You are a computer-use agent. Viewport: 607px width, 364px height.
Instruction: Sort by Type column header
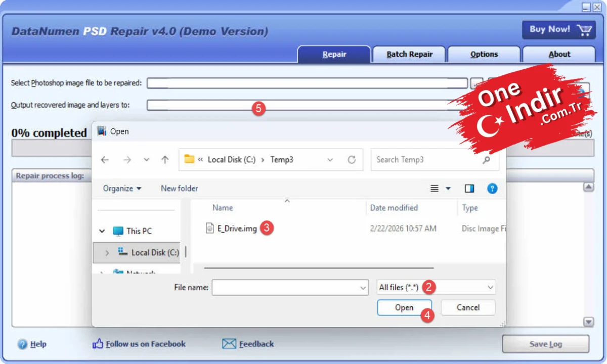coord(470,208)
